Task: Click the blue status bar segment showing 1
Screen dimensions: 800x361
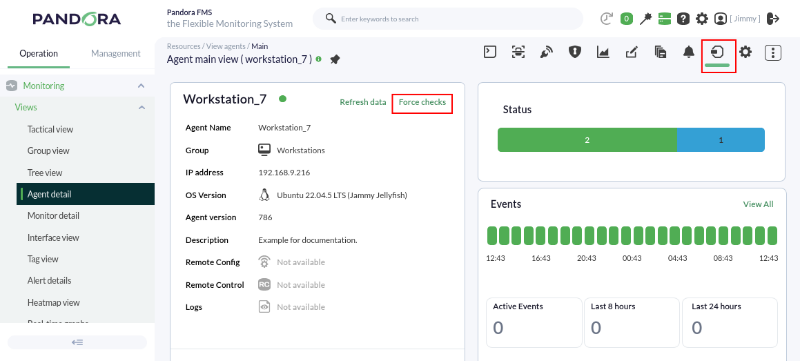Action: coord(721,140)
